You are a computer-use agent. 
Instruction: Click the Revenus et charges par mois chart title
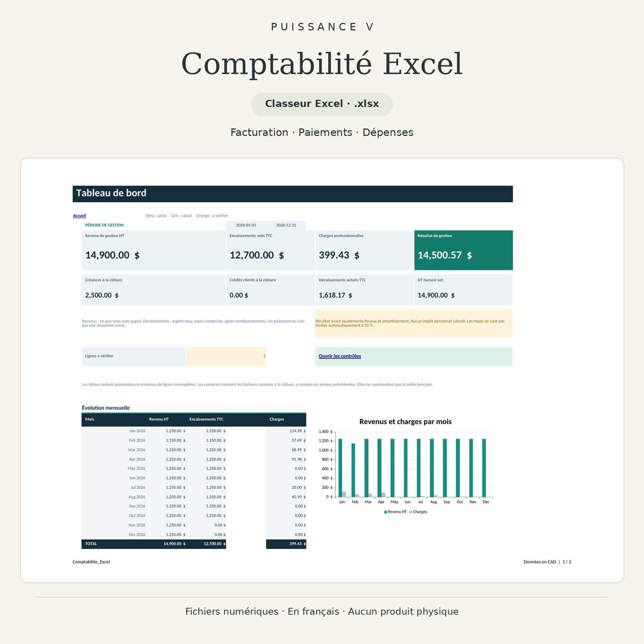405,422
